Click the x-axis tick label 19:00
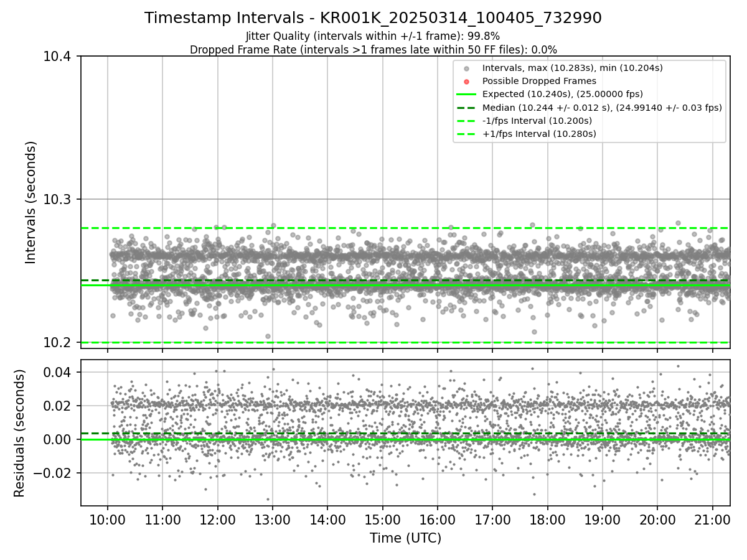Image resolution: width=747 pixels, height=560 pixels. (x=603, y=520)
